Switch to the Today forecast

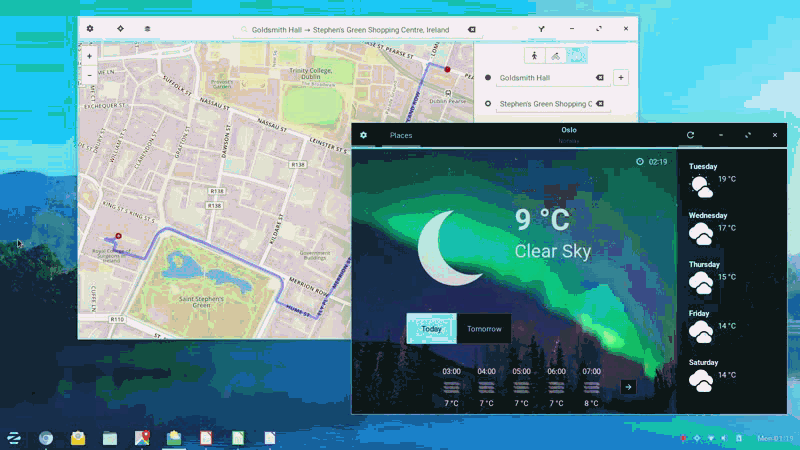[x=432, y=329]
